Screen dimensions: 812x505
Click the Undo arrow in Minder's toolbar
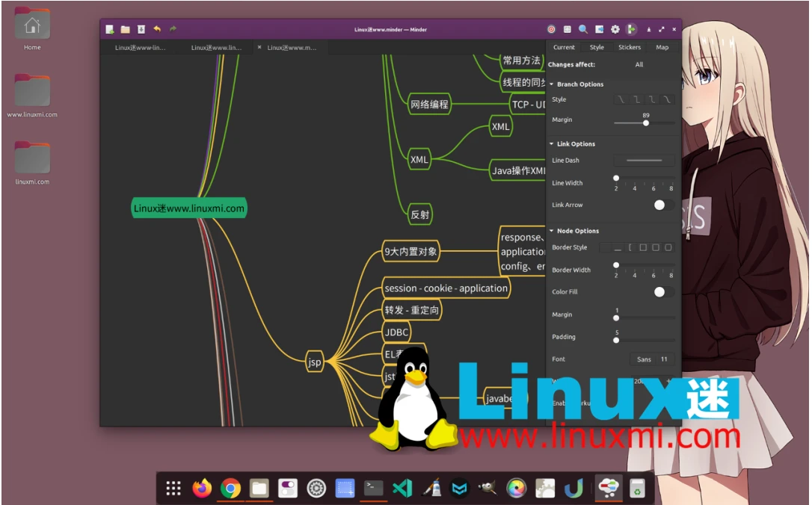click(x=157, y=29)
